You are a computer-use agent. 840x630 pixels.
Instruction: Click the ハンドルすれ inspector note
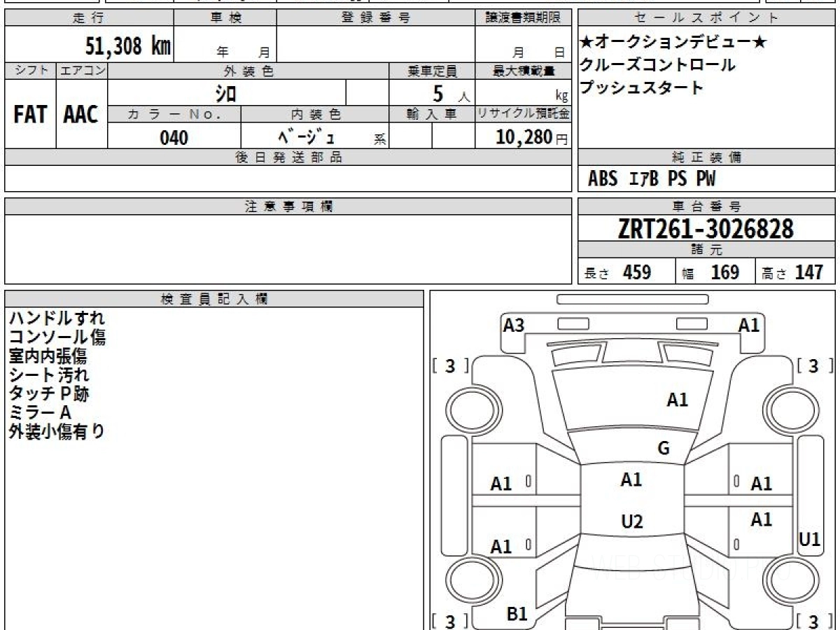57,318
